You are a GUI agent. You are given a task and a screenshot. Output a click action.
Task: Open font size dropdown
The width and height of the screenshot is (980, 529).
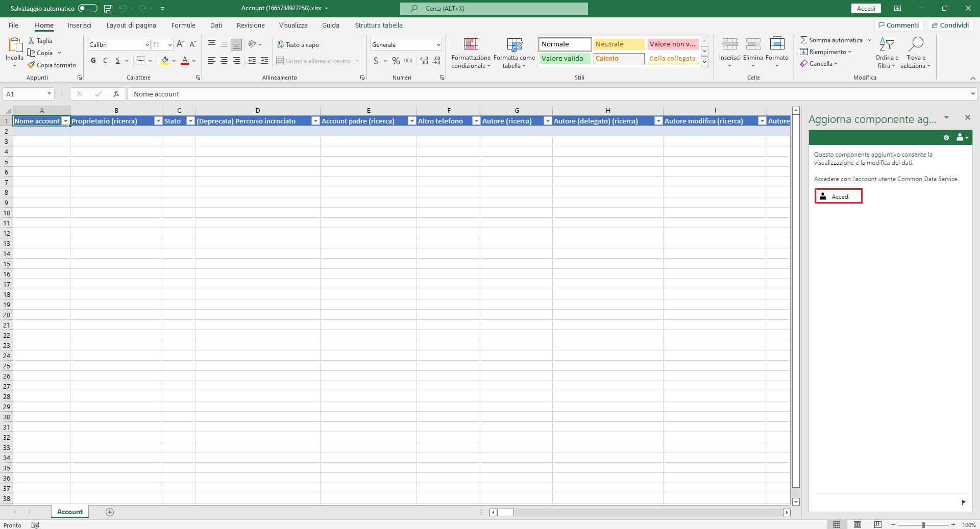click(x=170, y=45)
